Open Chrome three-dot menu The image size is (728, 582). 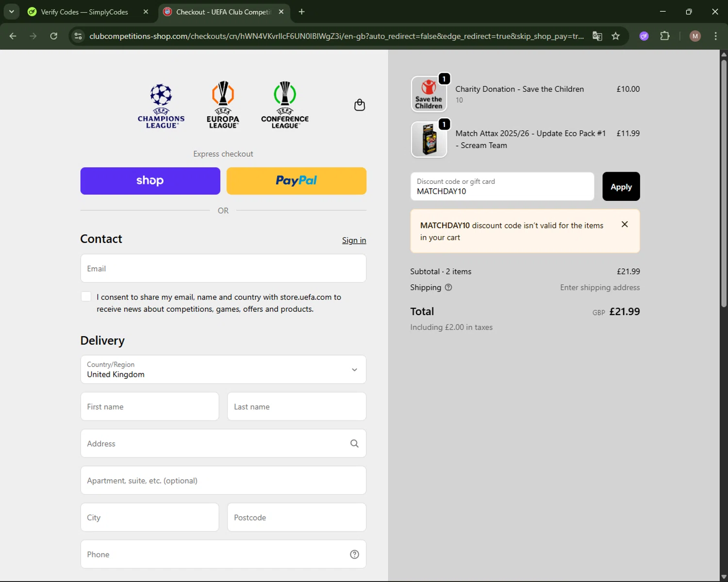coord(716,36)
